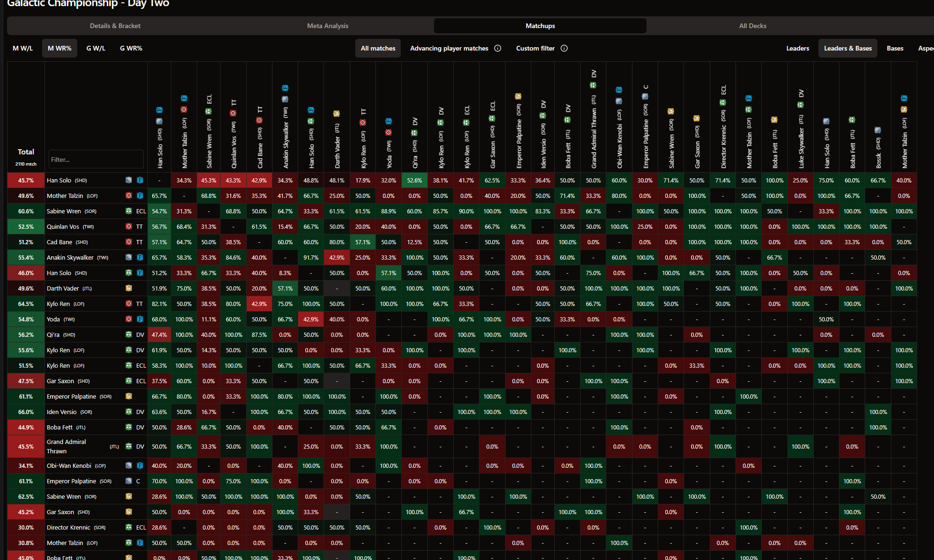This screenshot has height=560, width=934.
Task: Click the 91.7% cell in Anakin Skywalker row
Action: (311, 257)
